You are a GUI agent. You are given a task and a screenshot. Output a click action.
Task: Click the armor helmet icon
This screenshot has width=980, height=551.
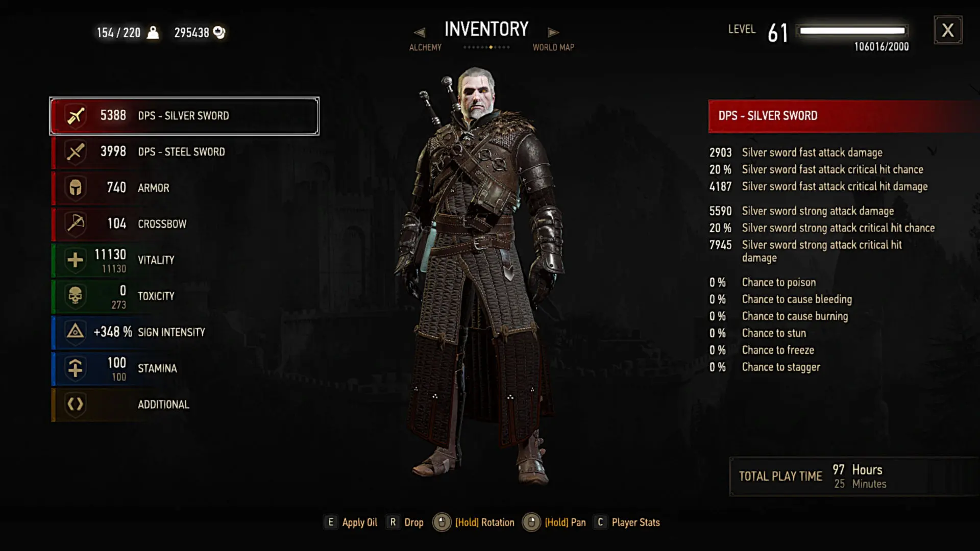pyautogui.click(x=76, y=188)
